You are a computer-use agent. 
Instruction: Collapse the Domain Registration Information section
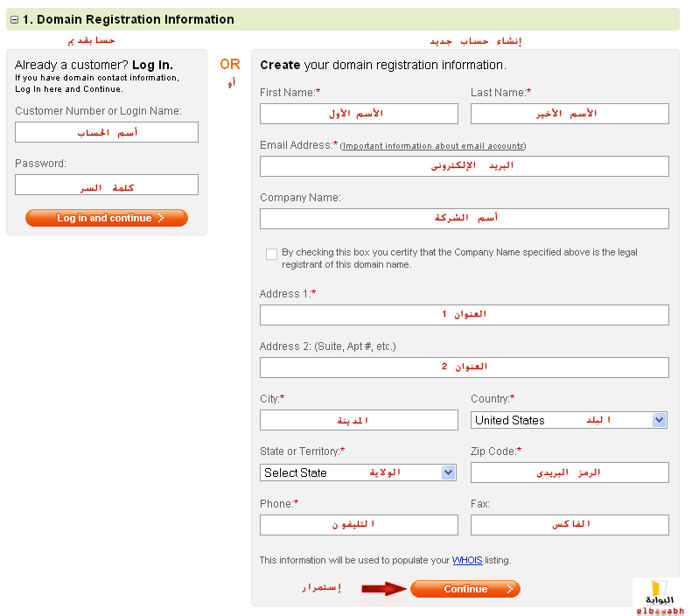click(14, 19)
